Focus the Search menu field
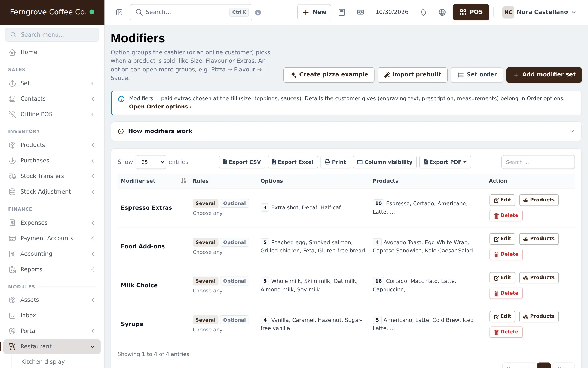This screenshot has height=368, width=588. tap(52, 35)
